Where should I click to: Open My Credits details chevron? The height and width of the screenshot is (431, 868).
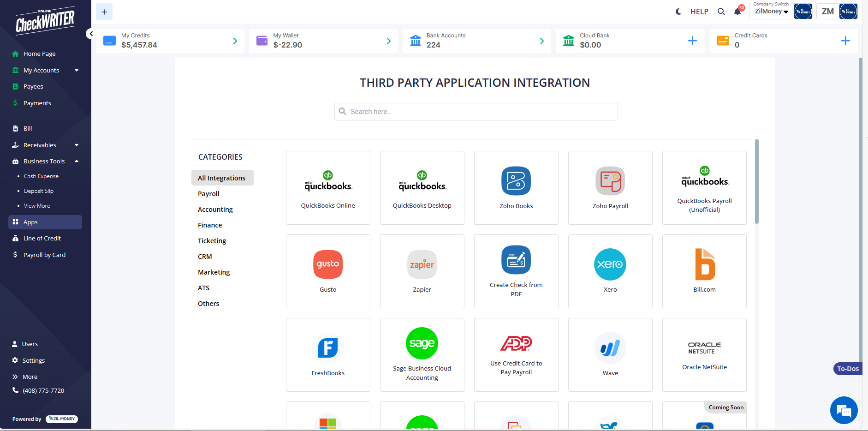235,41
